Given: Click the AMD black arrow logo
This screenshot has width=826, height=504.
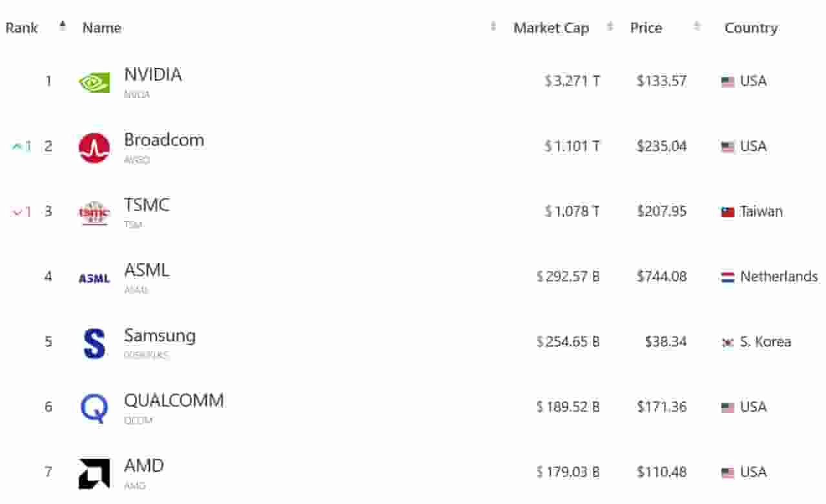Looking at the screenshot, I should (x=94, y=473).
